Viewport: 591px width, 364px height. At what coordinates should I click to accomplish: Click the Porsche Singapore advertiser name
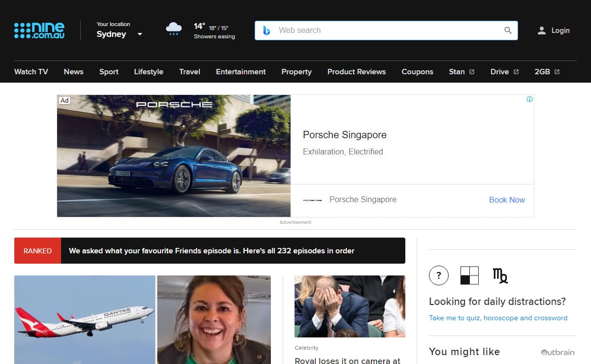point(363,200)
